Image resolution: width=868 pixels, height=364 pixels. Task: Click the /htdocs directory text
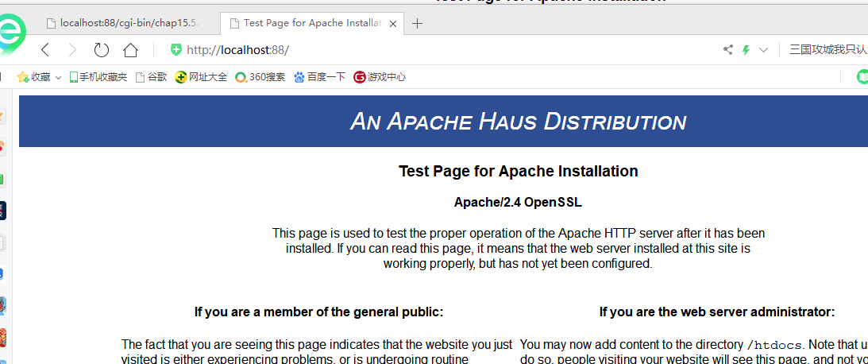click(775, 345)
